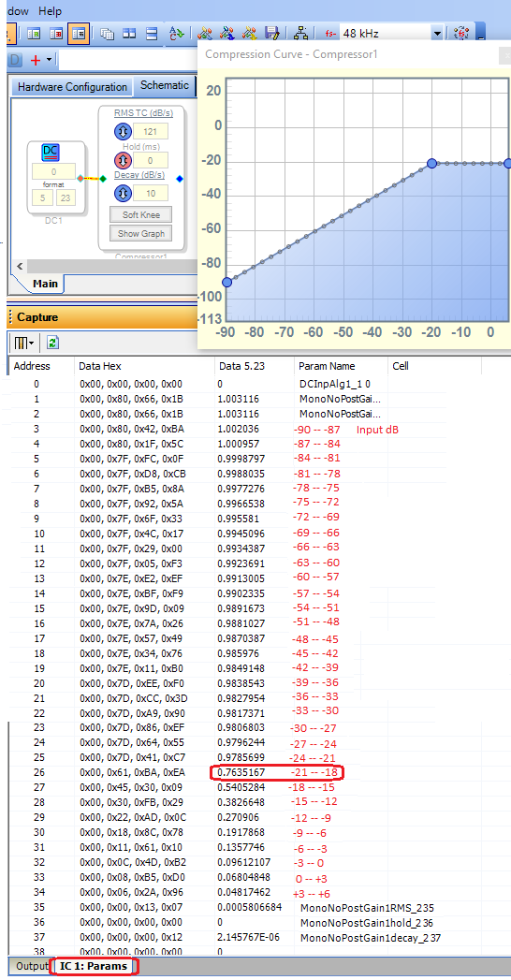Toggle the highlighted orange-bordered view icon in the toolbar

pyautogui.click(x=78, y=34)
